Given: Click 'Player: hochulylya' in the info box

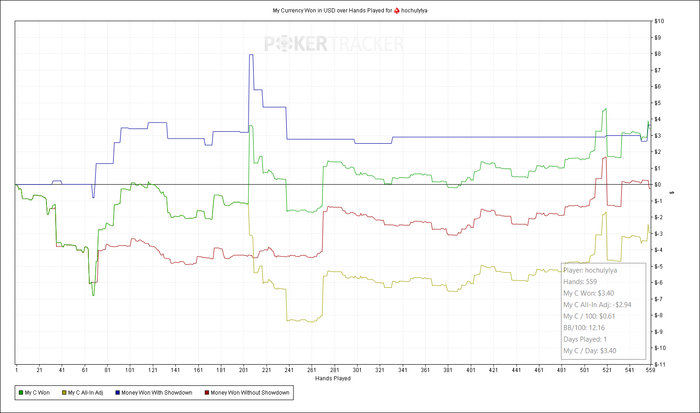Looking at the screenshot, I should tap(590, 270).
